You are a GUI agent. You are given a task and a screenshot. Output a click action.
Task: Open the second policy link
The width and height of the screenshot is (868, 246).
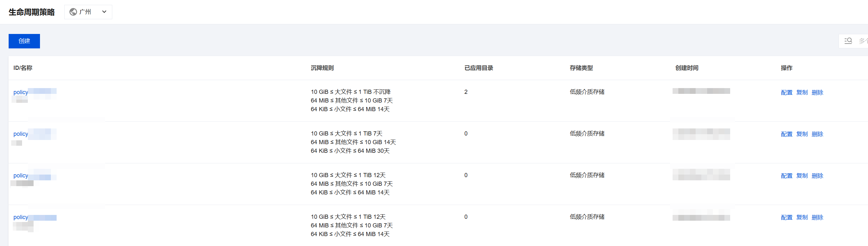click(21, 134)
